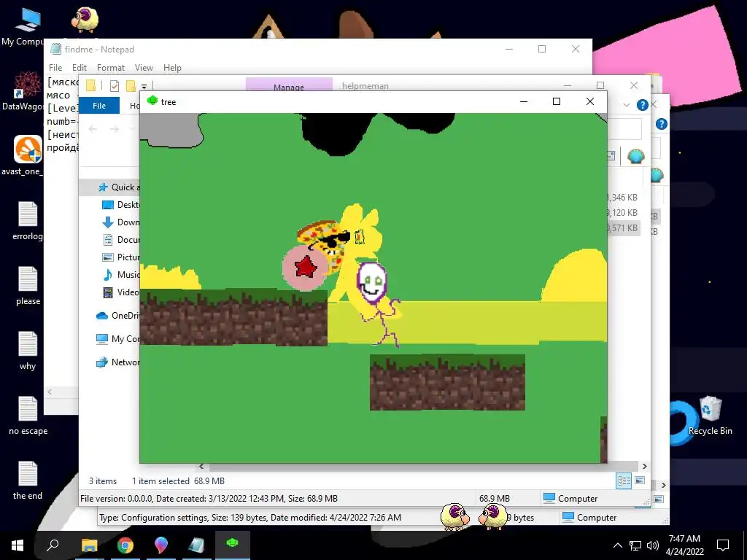Screen dimensions: 747x560
Task: Click the blue help icon in helpmeman Explorer
Action: (642, 105)
